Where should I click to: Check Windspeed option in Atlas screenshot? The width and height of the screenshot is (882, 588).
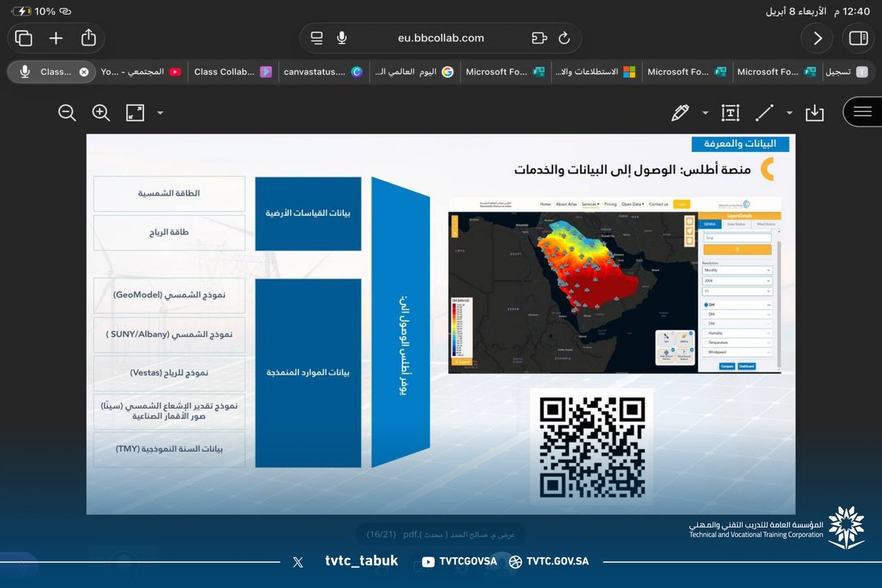[706, 352]
